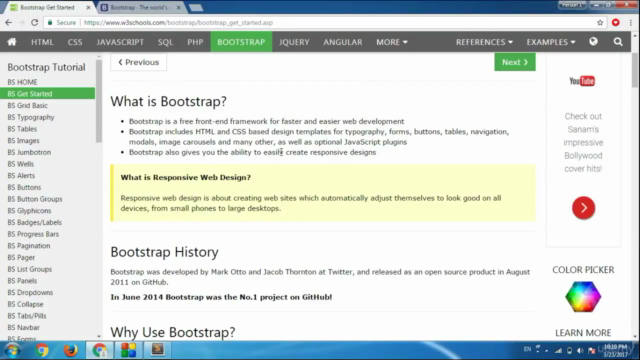640x360 pixels.
Task: Open BS Get Started in sidebar
Action: click(x=47, y=93)
